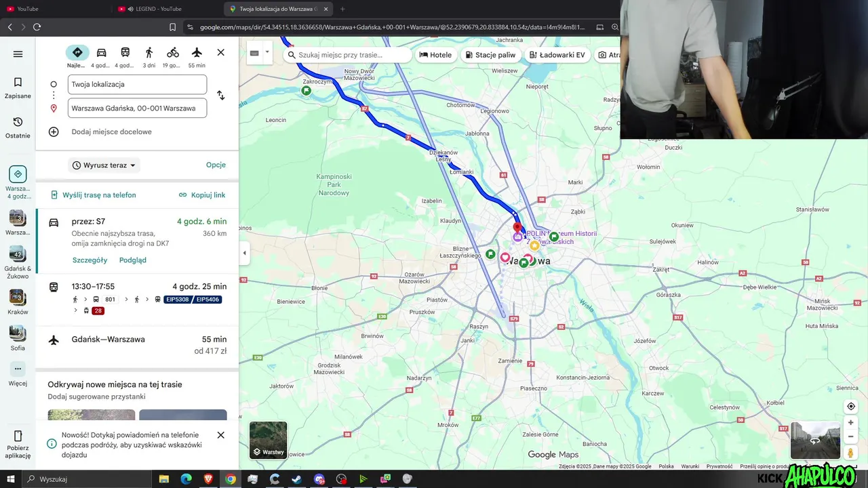
Task: Zoom in the map
Action: click(850, 422)
